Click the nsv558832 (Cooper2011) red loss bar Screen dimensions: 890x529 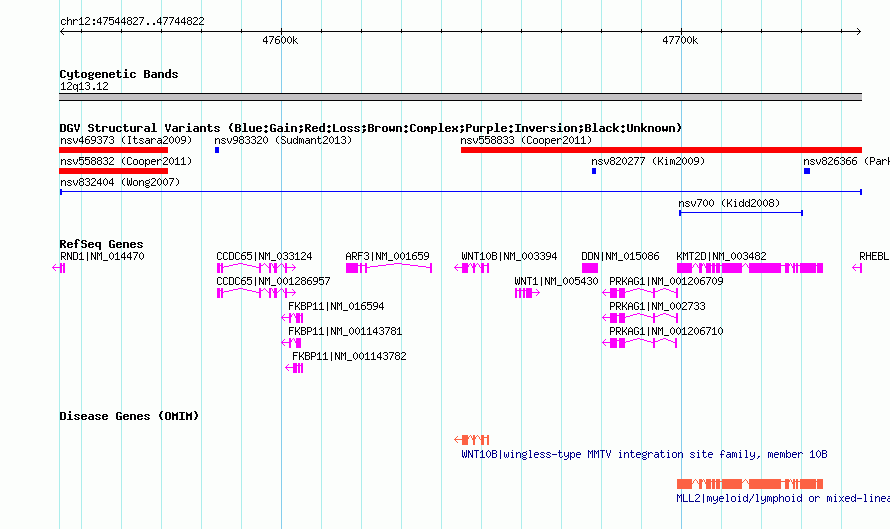tap(114, 171)
